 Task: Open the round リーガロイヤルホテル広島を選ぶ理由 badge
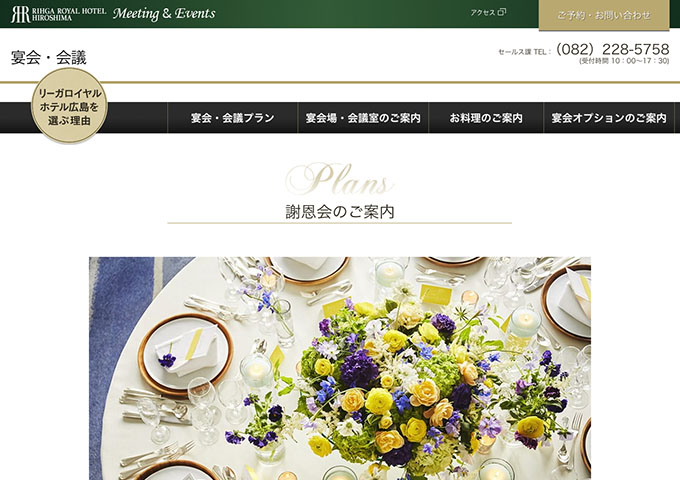tap(69, 105)
